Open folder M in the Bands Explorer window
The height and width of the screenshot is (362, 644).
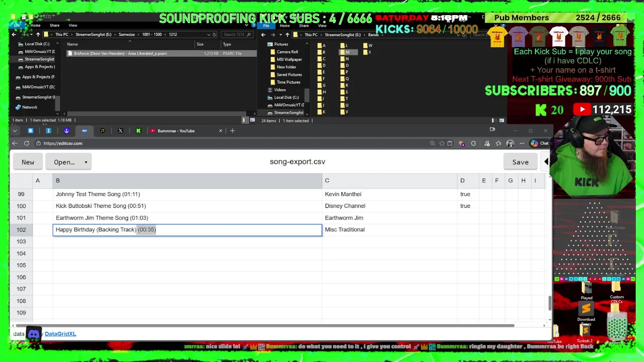(347, 52)
